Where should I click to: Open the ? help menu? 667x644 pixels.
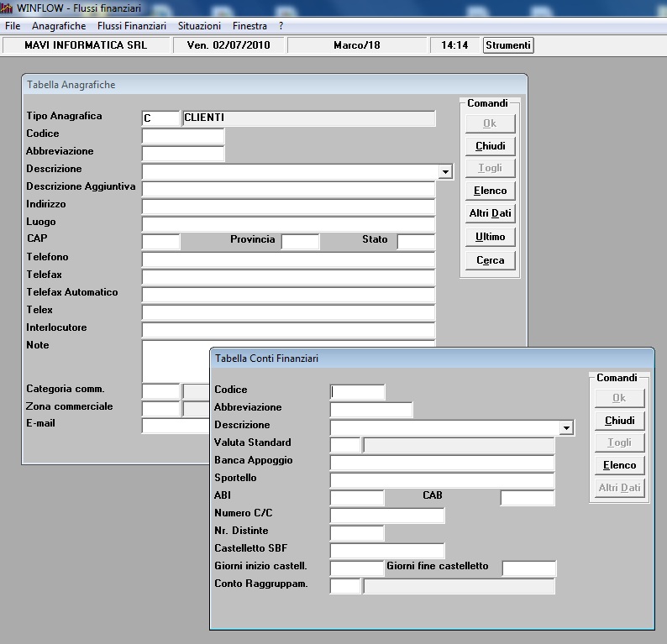281,26
